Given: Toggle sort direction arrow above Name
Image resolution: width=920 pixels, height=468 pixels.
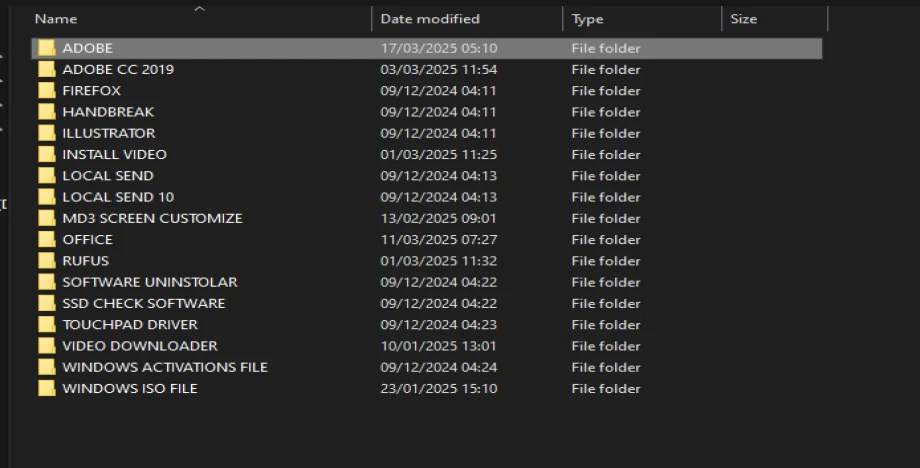Looking at the screenshot, I should [199, 9].
